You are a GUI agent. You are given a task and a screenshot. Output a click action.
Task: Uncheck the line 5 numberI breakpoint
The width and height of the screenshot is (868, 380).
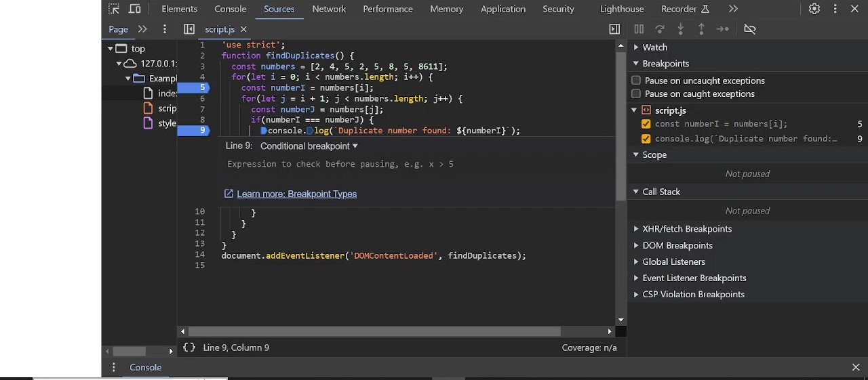click(x=646, y=124)
